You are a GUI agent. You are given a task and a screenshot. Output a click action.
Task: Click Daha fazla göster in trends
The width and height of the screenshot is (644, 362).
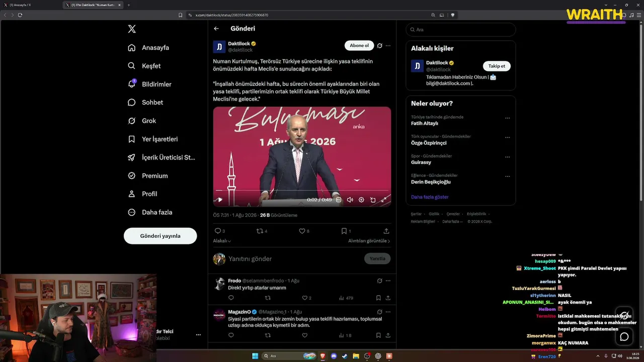tap(430, 197)
